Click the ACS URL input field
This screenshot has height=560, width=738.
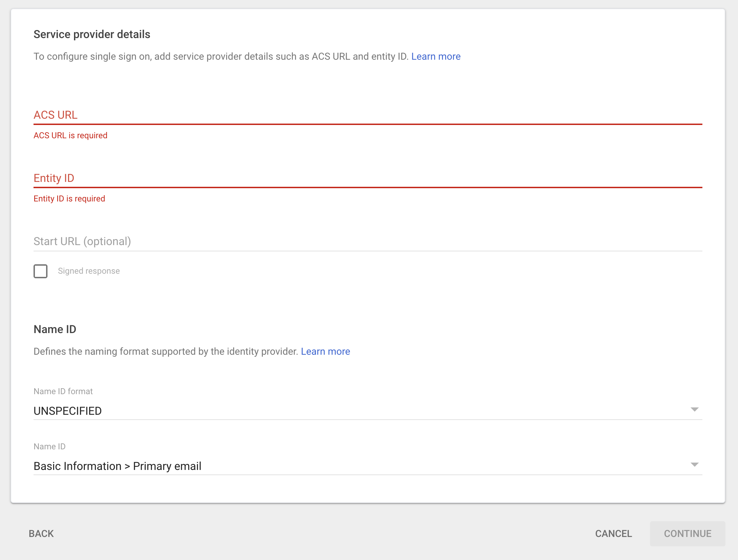click(x=368, y=115)
